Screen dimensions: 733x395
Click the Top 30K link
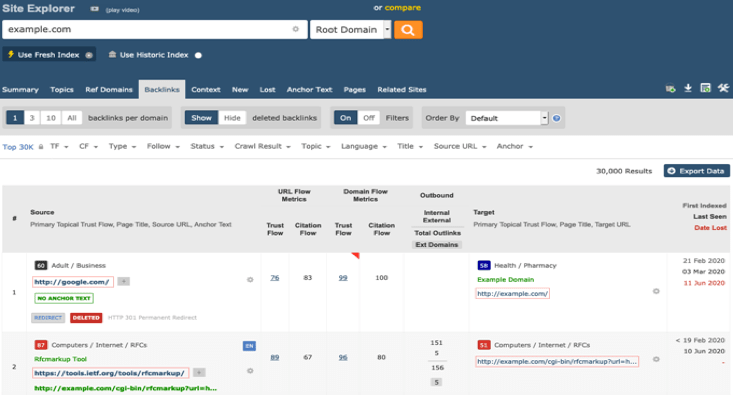18,147
